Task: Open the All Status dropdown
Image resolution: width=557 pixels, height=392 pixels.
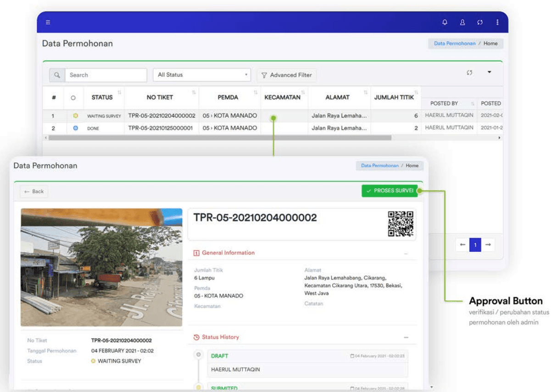Action: tap(202, 75)
